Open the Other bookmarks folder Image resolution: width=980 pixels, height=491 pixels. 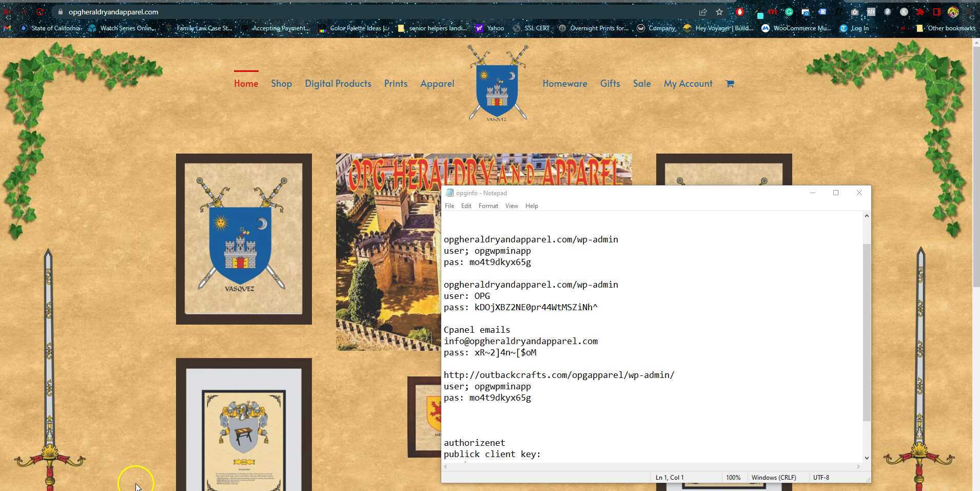pos(946,28)
